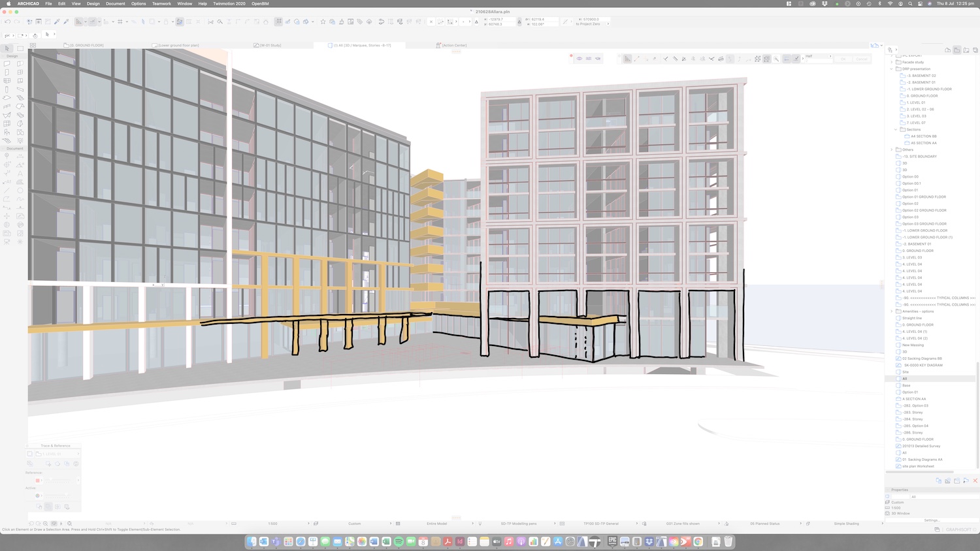Image resolution: width=980 pixels, height=551 pixels.
Task: Collapse the DRP presentation folder
Action: tap(892, 69)
